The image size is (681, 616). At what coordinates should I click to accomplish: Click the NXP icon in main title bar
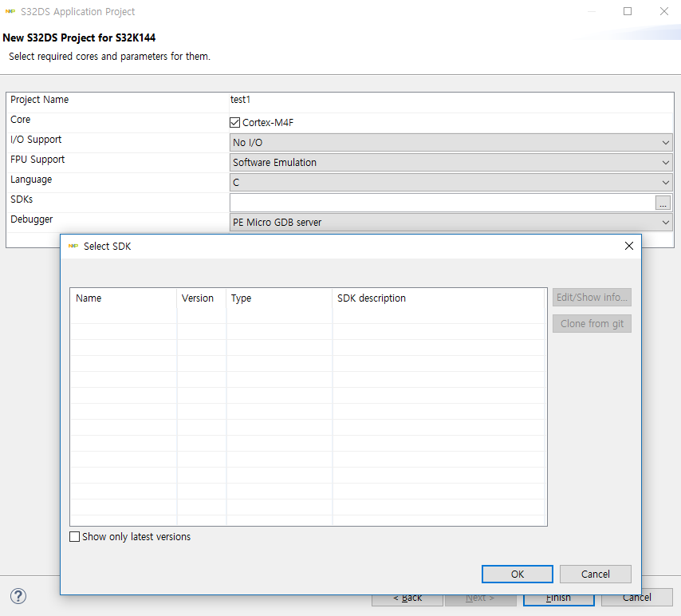[10, 11]
